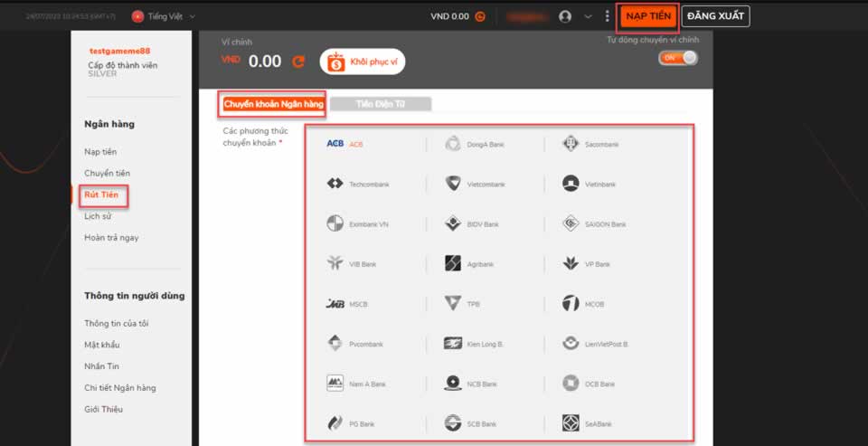Click the NẠP TIỀN button
868x446 pixels.
point(648,16)
